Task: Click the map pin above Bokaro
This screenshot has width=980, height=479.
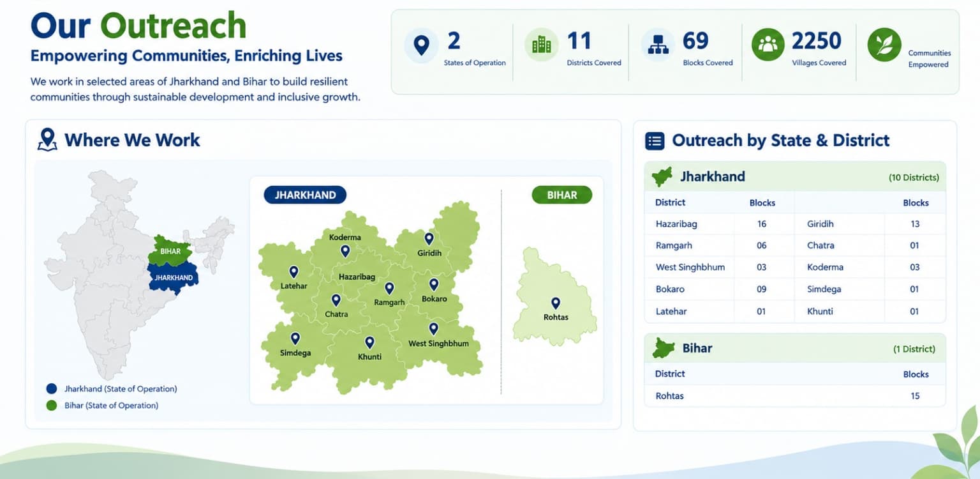Action: coord(434,285)
